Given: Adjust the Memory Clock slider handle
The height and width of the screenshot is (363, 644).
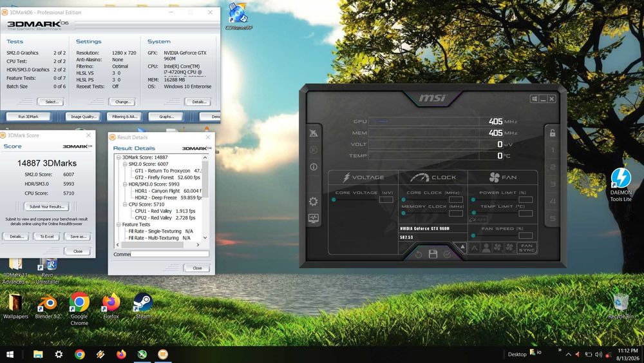Looking at the screenshot, I should click(x=404, y=213).
